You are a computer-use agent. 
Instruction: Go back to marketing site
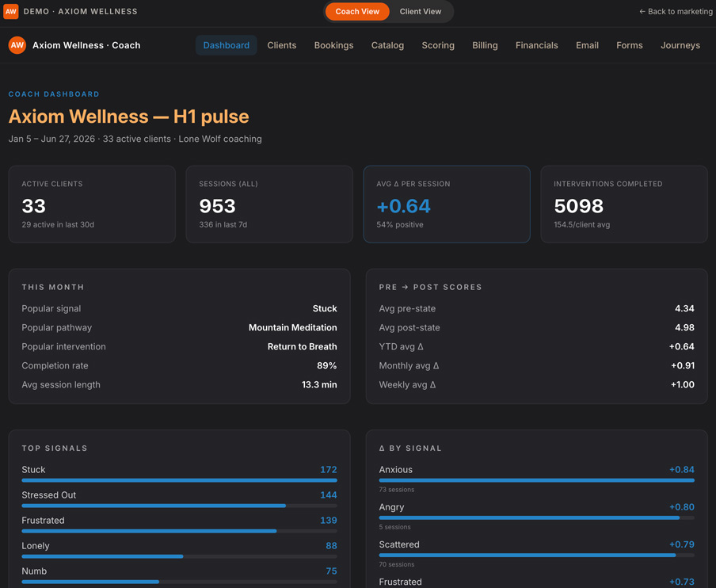(676, 11)
